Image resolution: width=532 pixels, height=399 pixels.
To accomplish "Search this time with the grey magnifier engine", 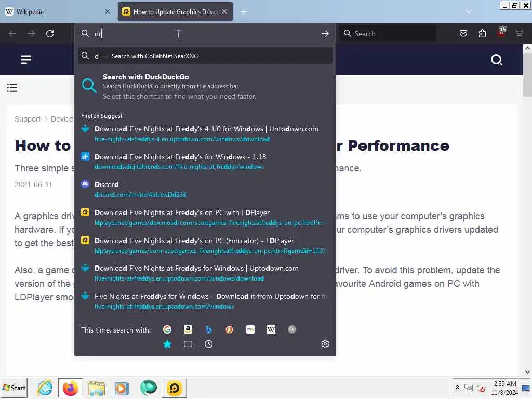I will pyautogui.click(x=292, y=329).
